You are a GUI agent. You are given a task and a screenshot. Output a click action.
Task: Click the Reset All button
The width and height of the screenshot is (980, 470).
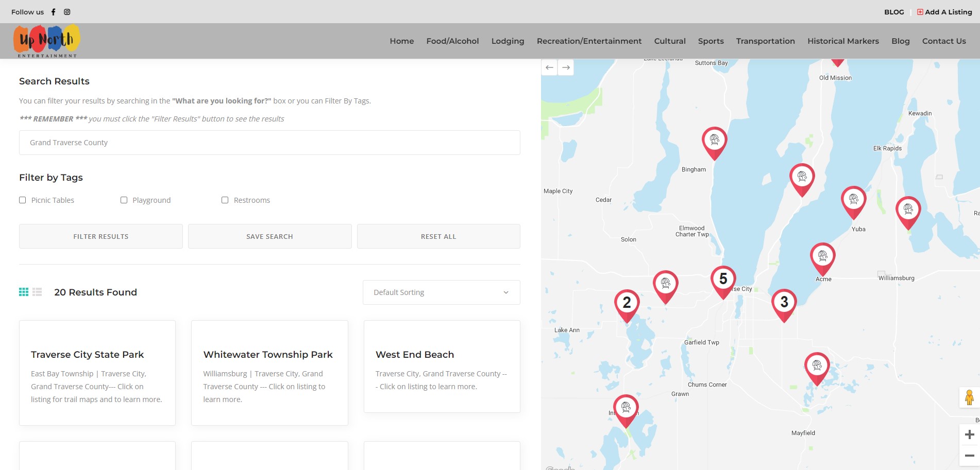438,236
